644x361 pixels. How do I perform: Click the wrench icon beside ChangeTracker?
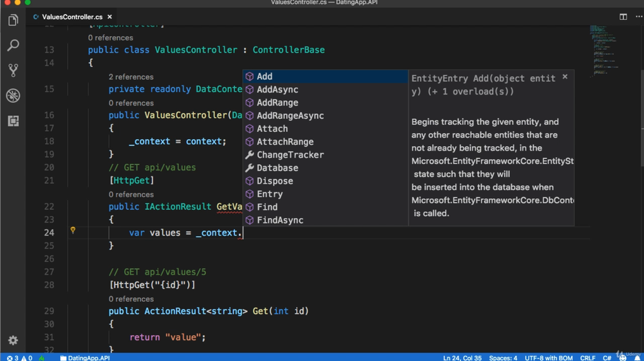tap(249, 155)
